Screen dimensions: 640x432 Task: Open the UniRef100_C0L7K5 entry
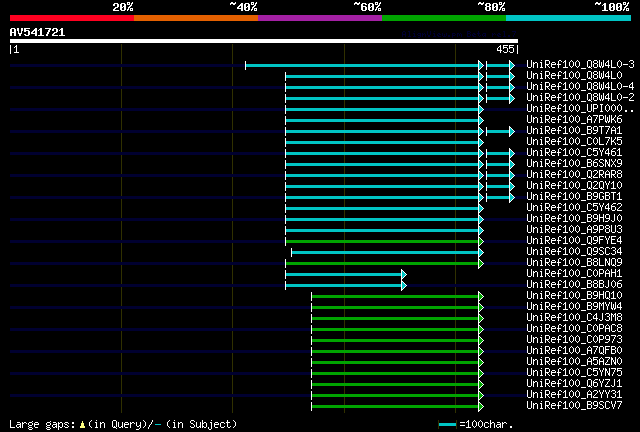tap(574, 142)
